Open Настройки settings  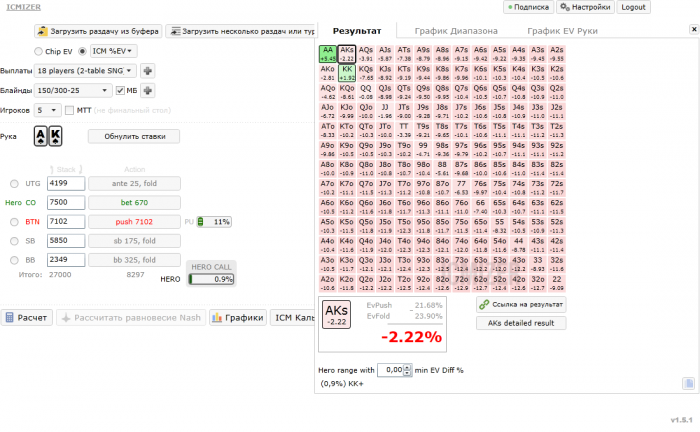(585, 7)
